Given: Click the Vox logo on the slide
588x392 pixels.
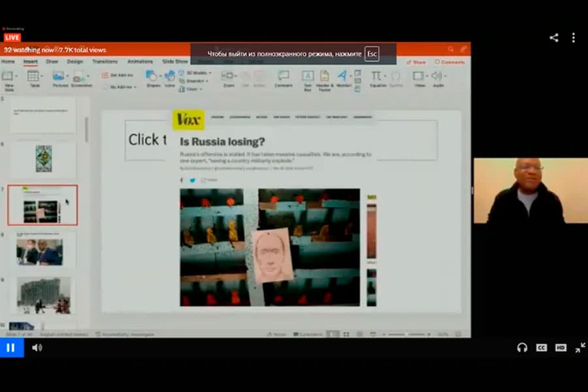Looking at the screenshot, I should 188,120.
